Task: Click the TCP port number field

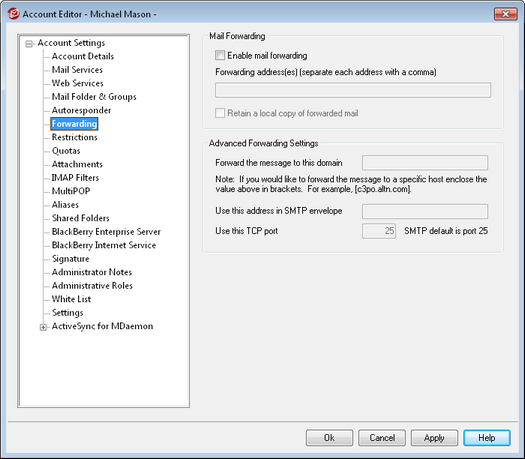Action: pos(379,231)
